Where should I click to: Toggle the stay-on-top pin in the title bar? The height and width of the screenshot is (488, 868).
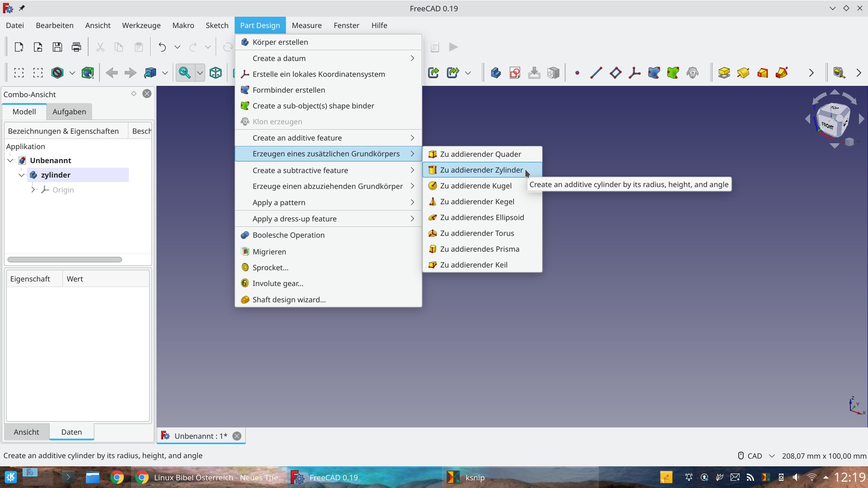point(22,8)
